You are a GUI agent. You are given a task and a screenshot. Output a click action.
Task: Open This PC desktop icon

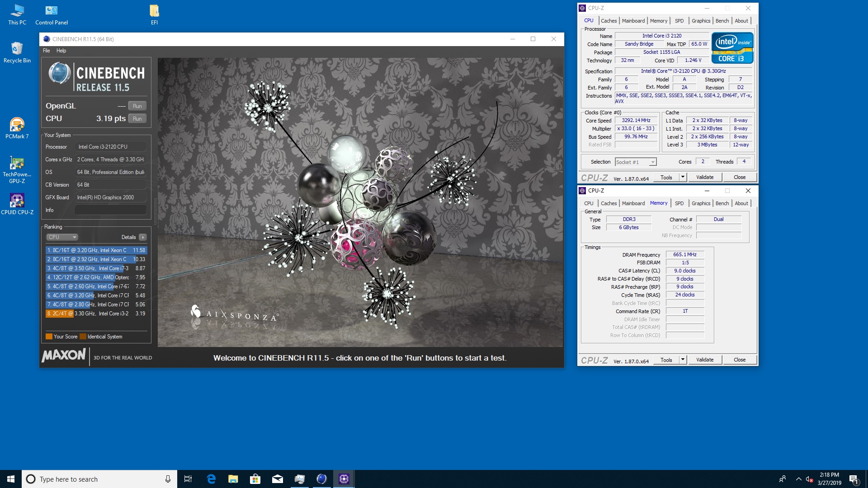coord(17,14)
